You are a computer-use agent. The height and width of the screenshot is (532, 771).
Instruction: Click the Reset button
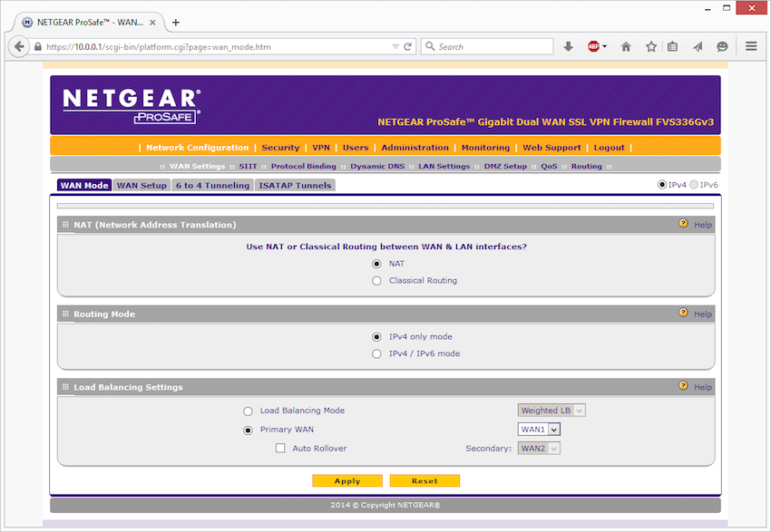point(425,481)
